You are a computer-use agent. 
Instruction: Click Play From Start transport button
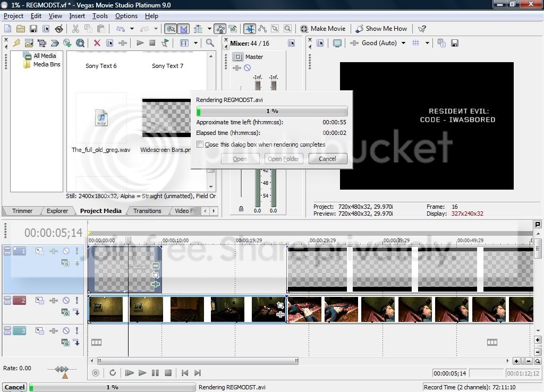pos(130,373)
